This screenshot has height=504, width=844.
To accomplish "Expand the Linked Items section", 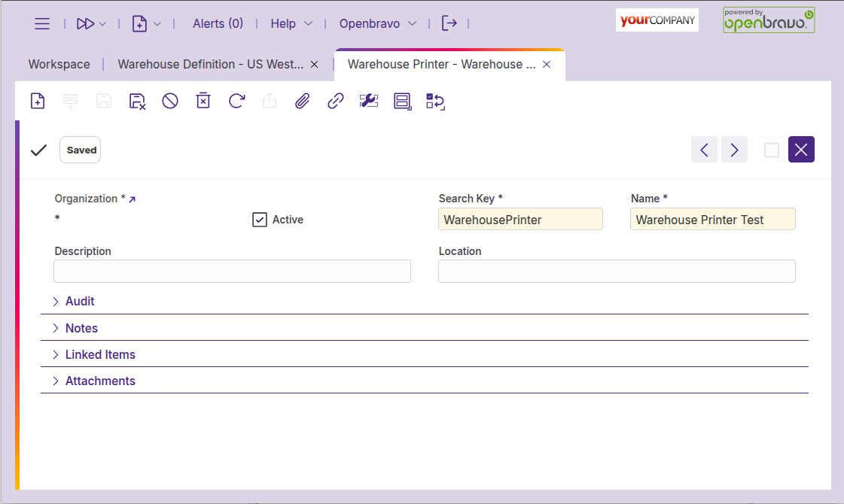I will pyautogui.click(x=100, y=354).
